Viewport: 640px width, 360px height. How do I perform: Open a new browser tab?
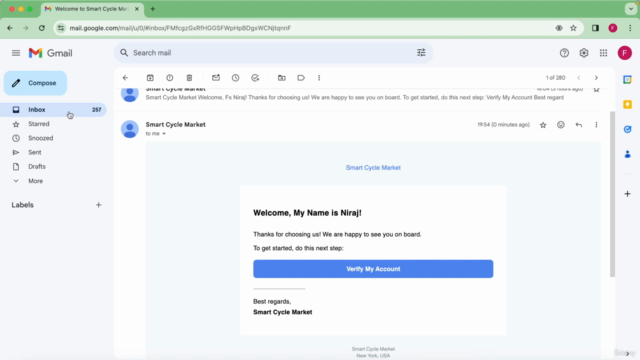(153, 9)
